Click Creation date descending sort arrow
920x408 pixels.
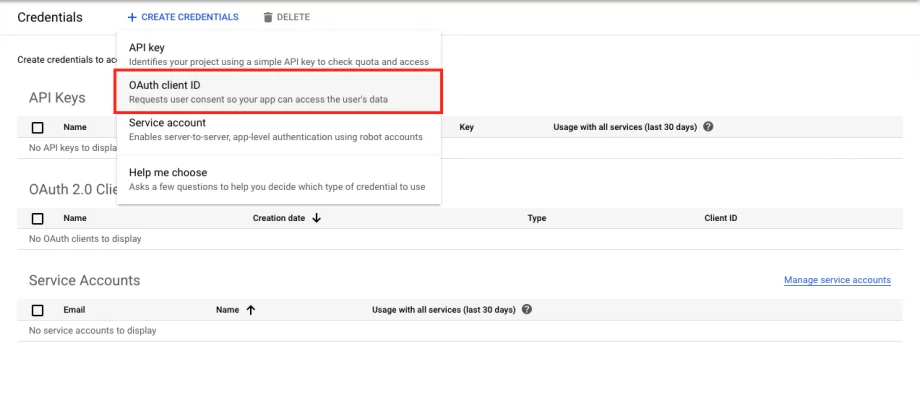click(x=317, y=218)
